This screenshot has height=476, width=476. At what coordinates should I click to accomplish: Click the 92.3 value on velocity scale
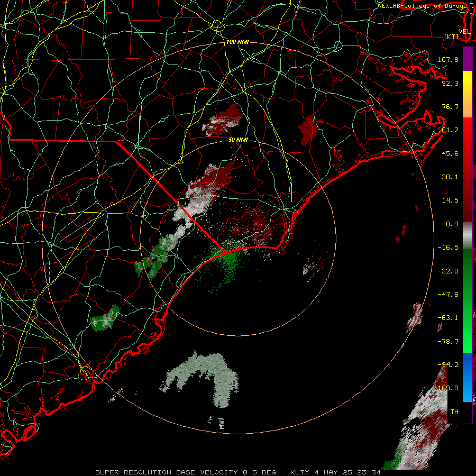coord(450,83)
